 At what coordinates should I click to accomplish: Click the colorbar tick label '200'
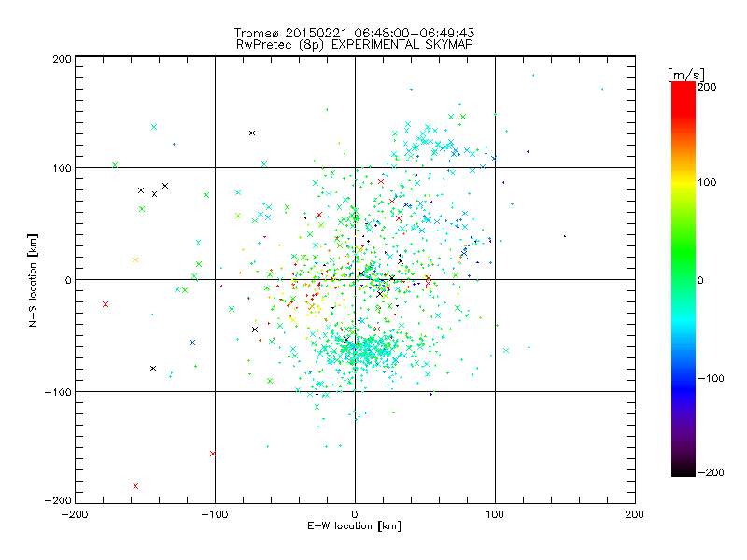tap(707, 87)
